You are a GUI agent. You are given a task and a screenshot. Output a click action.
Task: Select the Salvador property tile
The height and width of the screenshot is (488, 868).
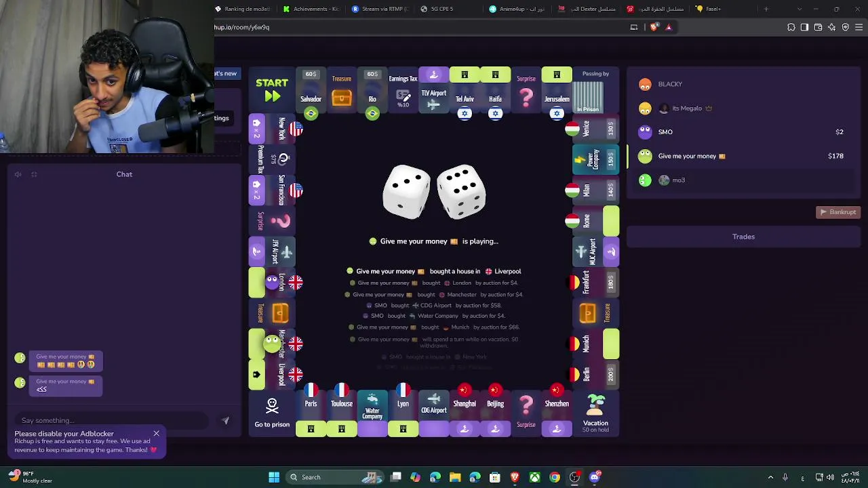point(311,90)
